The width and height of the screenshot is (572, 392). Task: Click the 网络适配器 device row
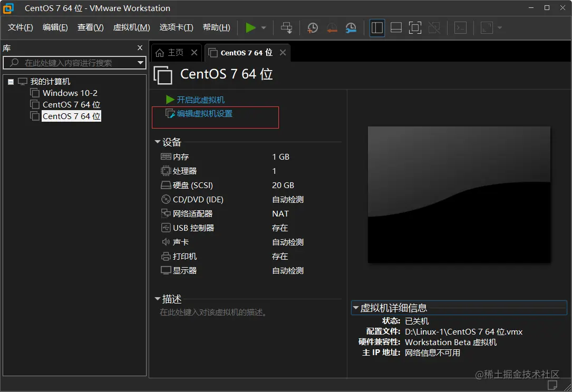click(x=234, y=214)
